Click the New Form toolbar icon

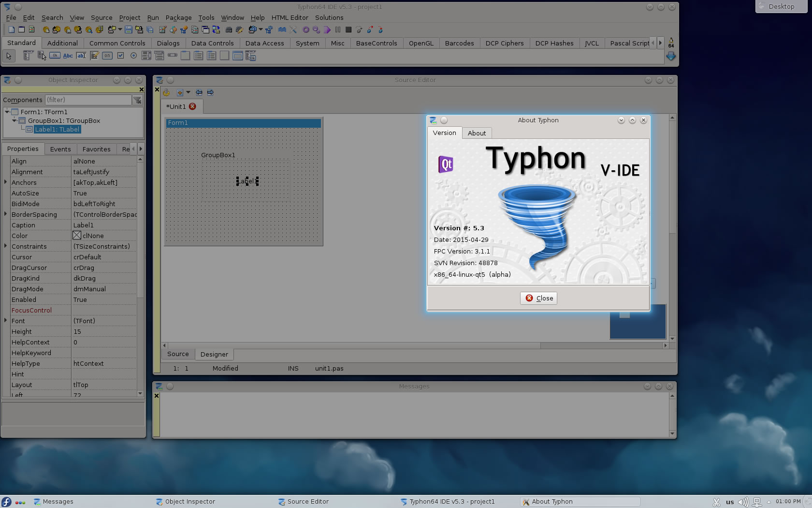pos(22,30)
